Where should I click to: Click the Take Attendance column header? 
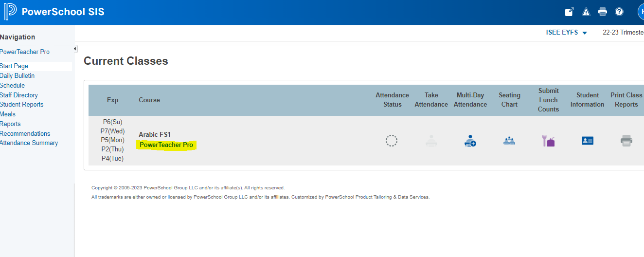[x=431, y=100]
